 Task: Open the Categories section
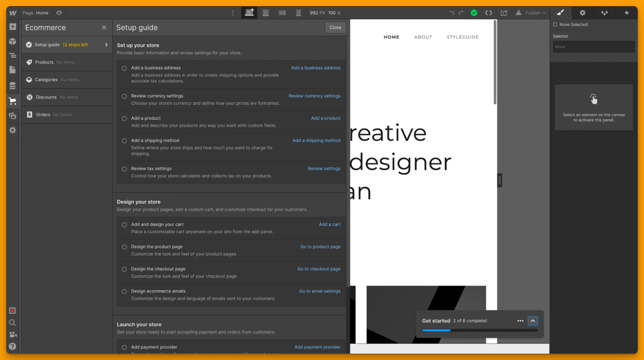(x=67, y=80)
